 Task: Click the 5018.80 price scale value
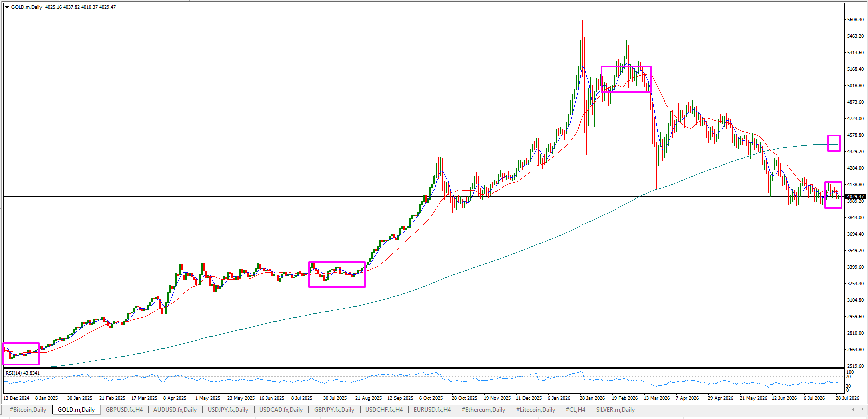tap(855, 86)
